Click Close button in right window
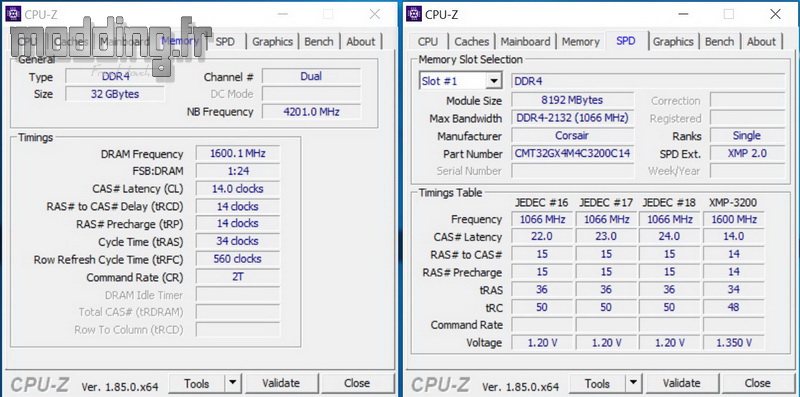Screen dimensions: 800x397 point(757,383)
